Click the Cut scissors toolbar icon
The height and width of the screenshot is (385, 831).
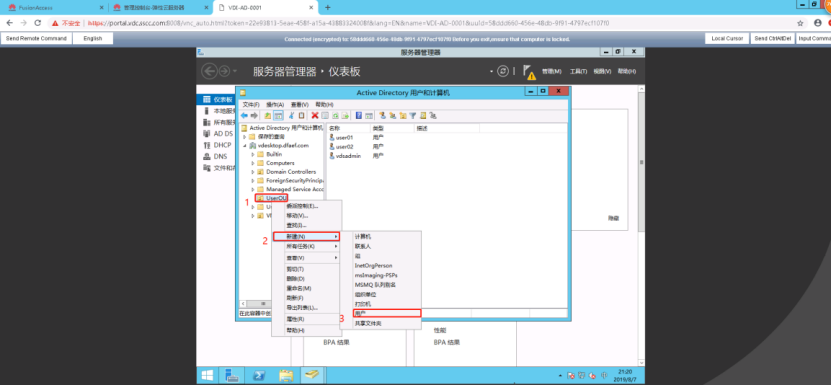coord(291,116)
